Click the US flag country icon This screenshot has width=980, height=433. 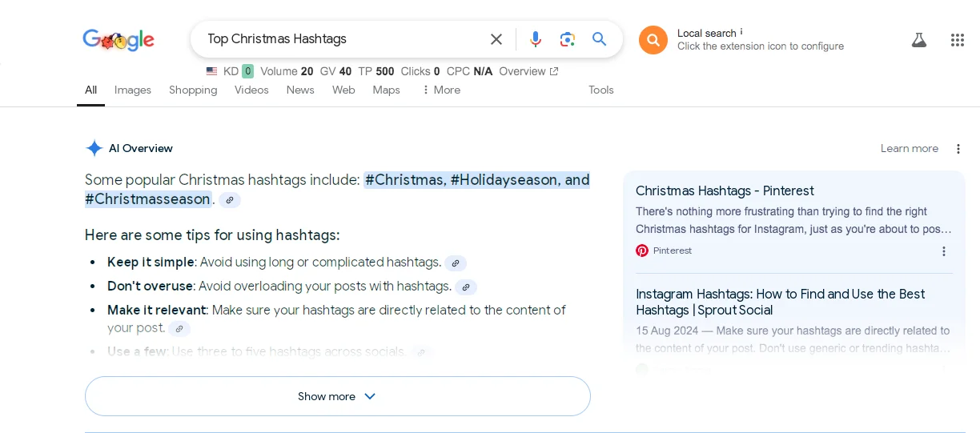pos(211,71)
